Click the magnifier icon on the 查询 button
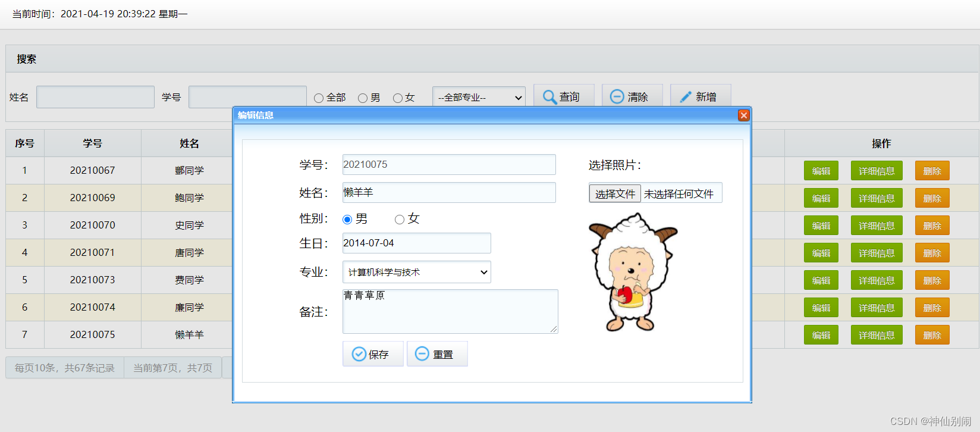 tap(550, 97)
